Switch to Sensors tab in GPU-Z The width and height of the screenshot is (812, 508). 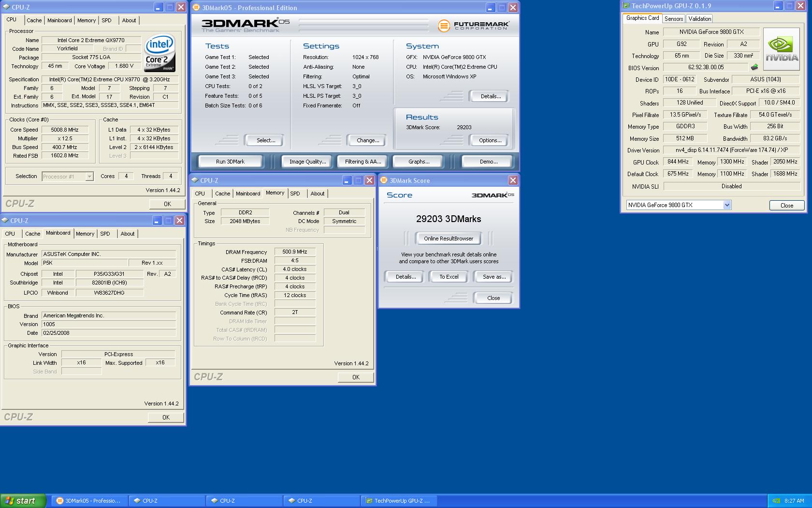point(674,18)
